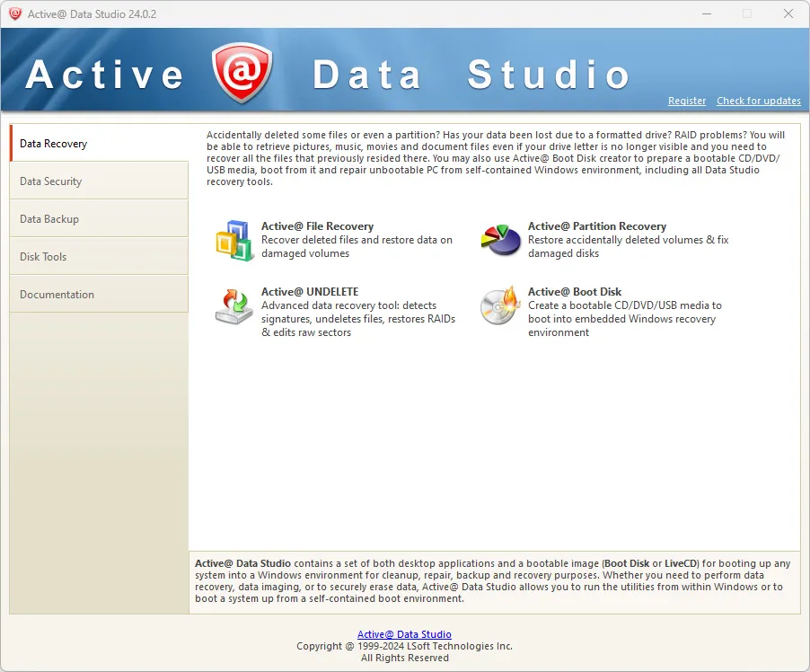The height and width of the screenshot is (672, 810).
Task: Select the Data Recovery tab
Action: tap(99, 143)
